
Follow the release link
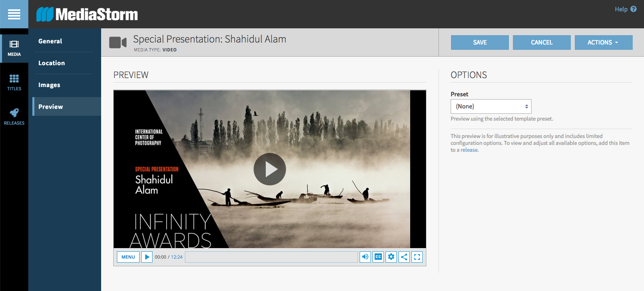469,150
